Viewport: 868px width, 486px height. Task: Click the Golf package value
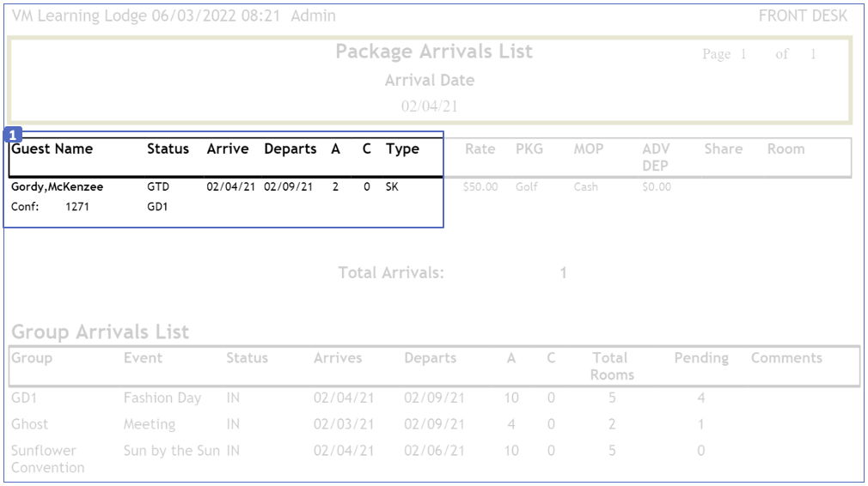(527, 186)
